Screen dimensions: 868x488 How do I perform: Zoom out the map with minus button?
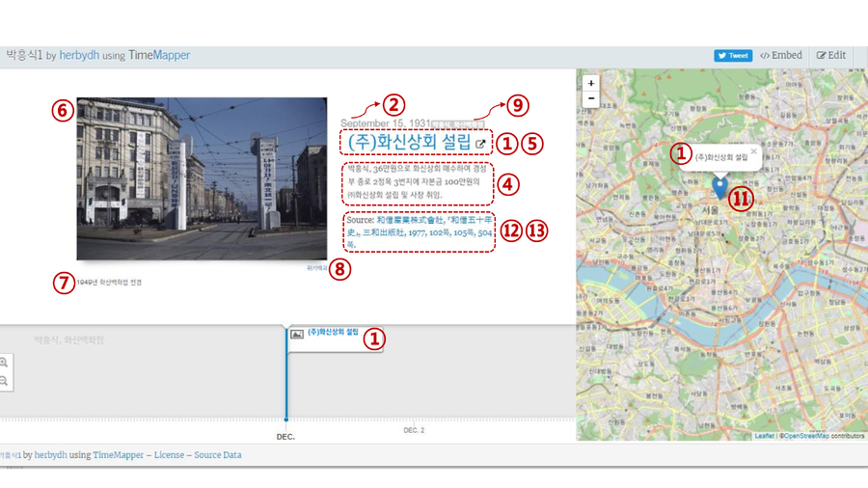pyautogui.click(x=590, y=98)
